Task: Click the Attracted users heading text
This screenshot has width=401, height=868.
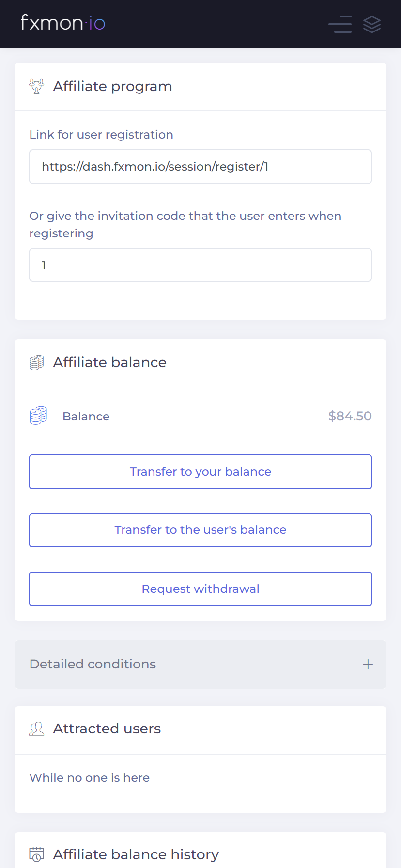Action: click(x=107, y=728)
